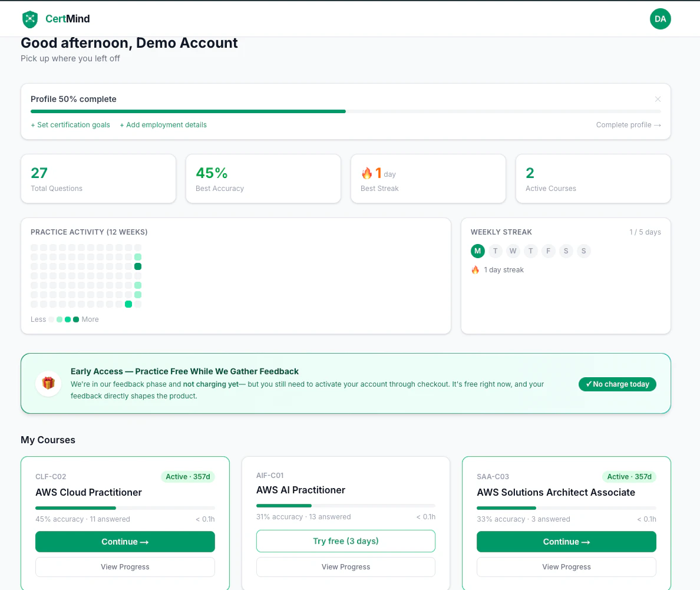
Task: Follow the Complete profile link
Action: 628,125
